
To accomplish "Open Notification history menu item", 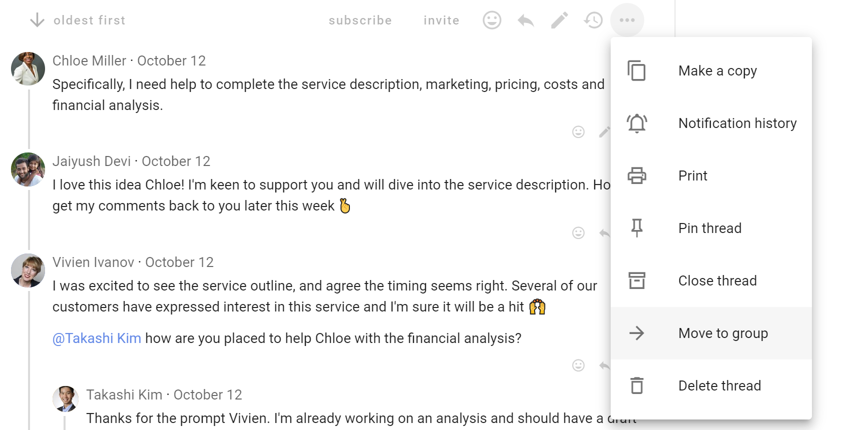I will click(737, 123).
